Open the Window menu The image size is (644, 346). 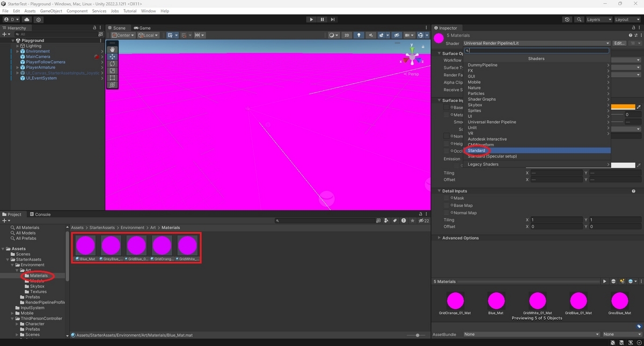149,11
